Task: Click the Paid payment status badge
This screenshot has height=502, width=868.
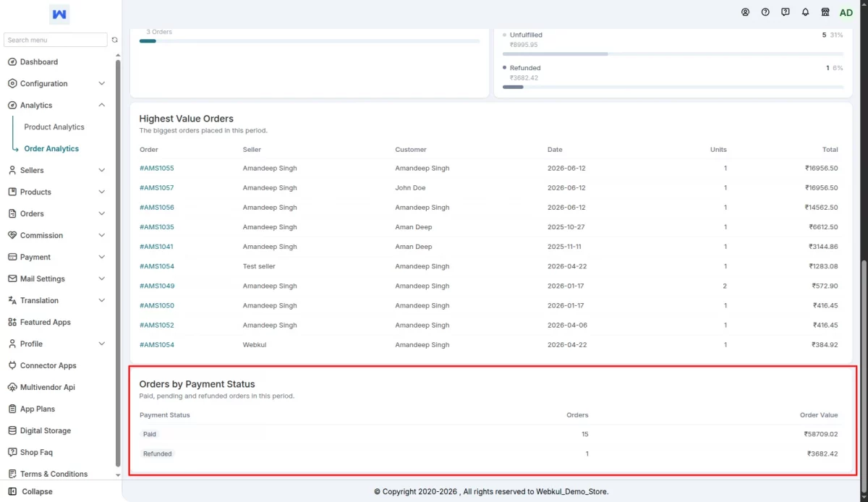Action: (x=150, y=435)
